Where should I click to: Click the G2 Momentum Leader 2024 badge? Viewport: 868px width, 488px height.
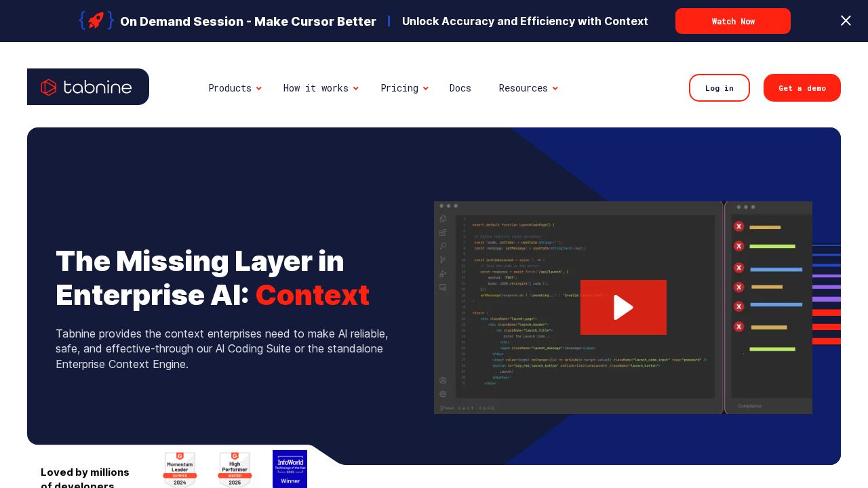tap(180, 469)
